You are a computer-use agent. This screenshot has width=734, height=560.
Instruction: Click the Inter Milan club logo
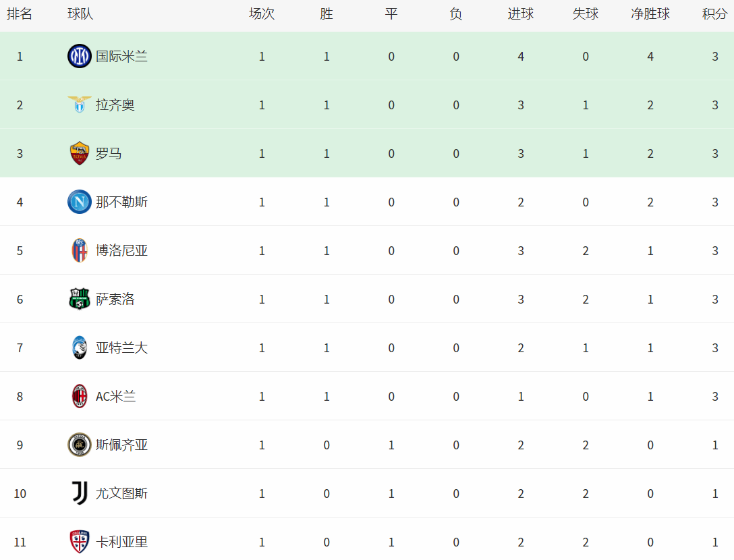point(80,56)
